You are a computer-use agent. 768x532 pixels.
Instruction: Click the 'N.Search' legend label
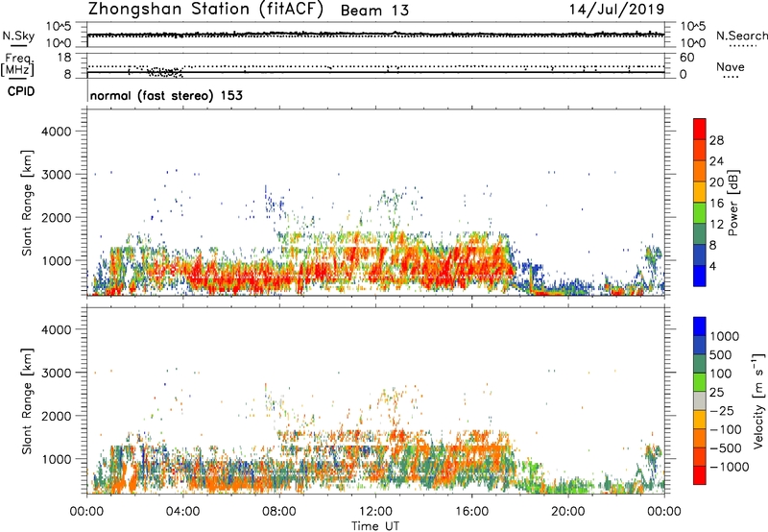pyautogui.click(x=741, y=36)
